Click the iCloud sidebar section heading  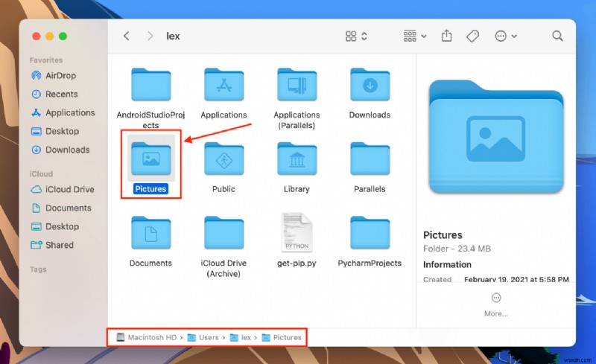point(41,174)
